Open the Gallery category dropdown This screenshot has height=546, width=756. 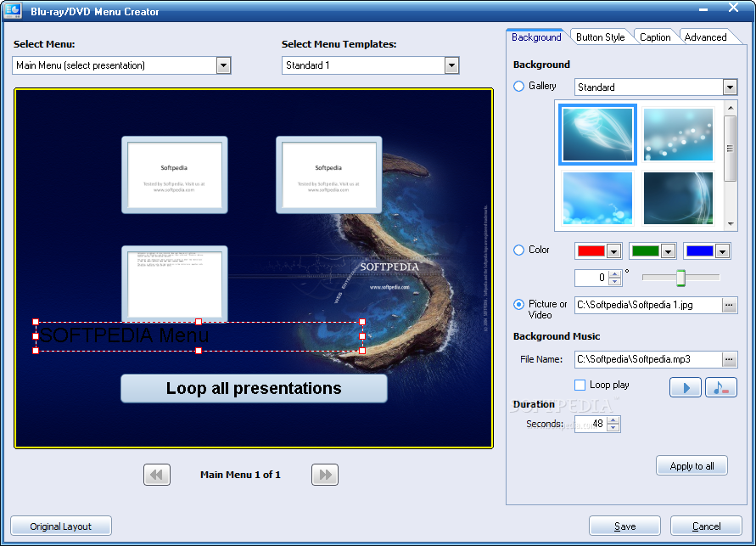(730, 87)
